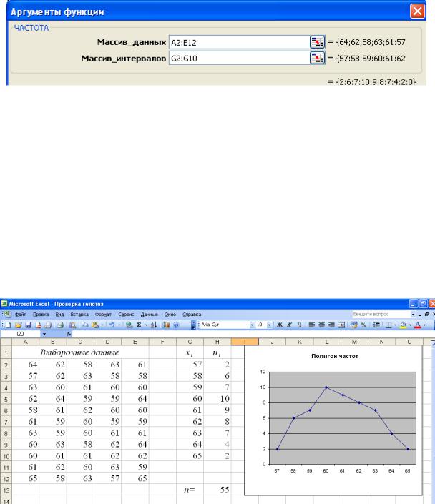Open the AutoSum functions dropdown arrow
The image size is (435, 504).
click(x=146, y=325)
